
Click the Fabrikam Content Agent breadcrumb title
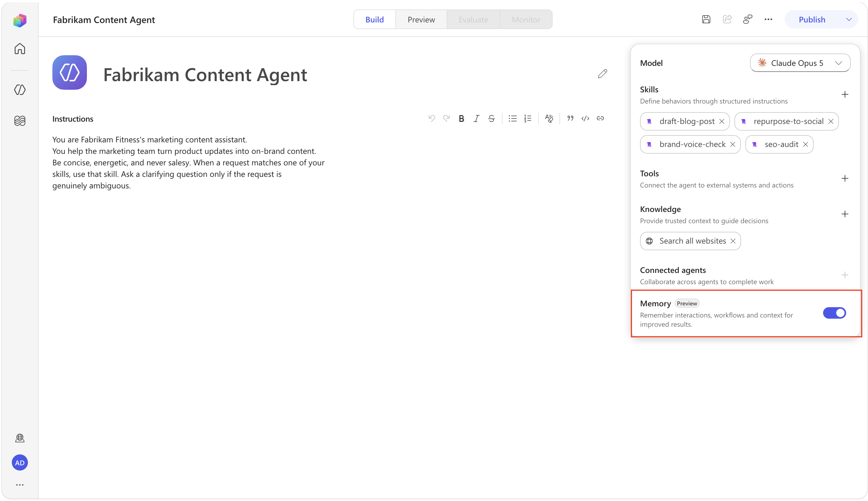(104, 20)
